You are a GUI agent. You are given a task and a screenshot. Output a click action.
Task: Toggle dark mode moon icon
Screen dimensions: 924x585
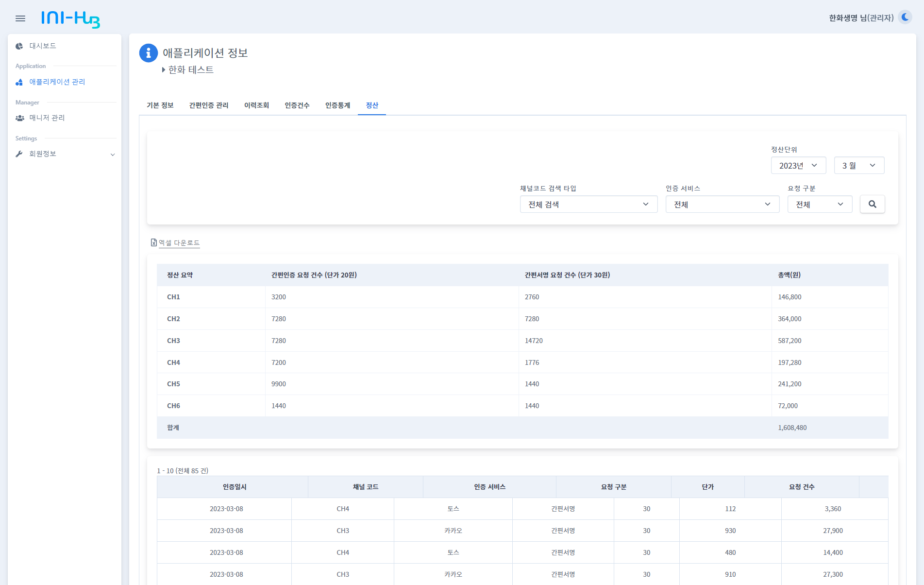point(905,17)
